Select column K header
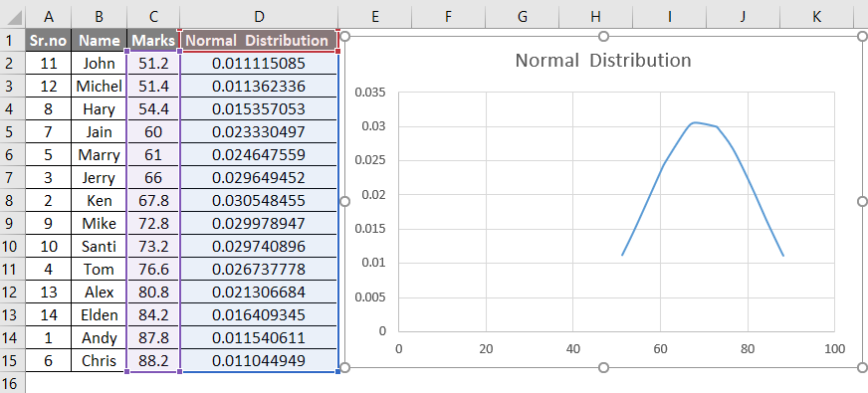 817,17
